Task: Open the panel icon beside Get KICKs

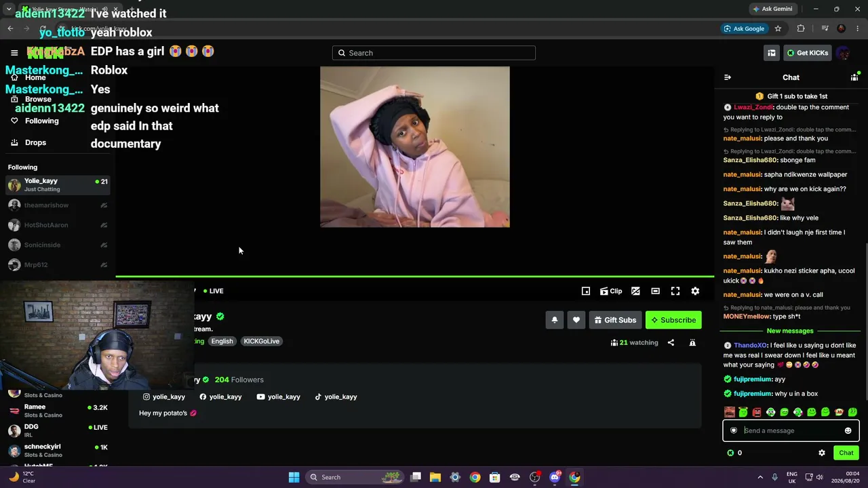Action: tap(772, 53)
